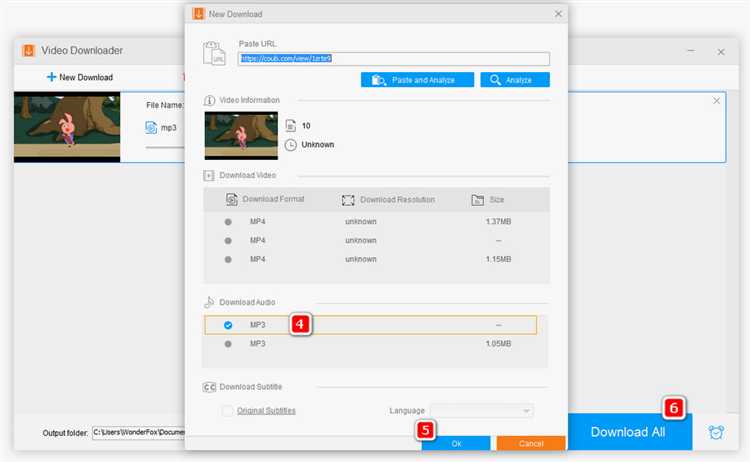Click the CC Download Subtitle icon
The height and width of the screenshot is (462, 750).
tap(209, 387)
